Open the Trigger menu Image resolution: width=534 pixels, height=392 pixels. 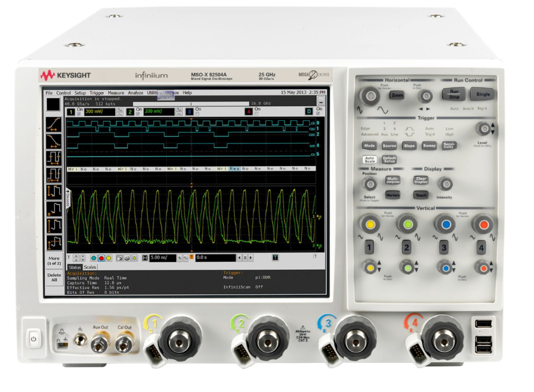point(96,93)
